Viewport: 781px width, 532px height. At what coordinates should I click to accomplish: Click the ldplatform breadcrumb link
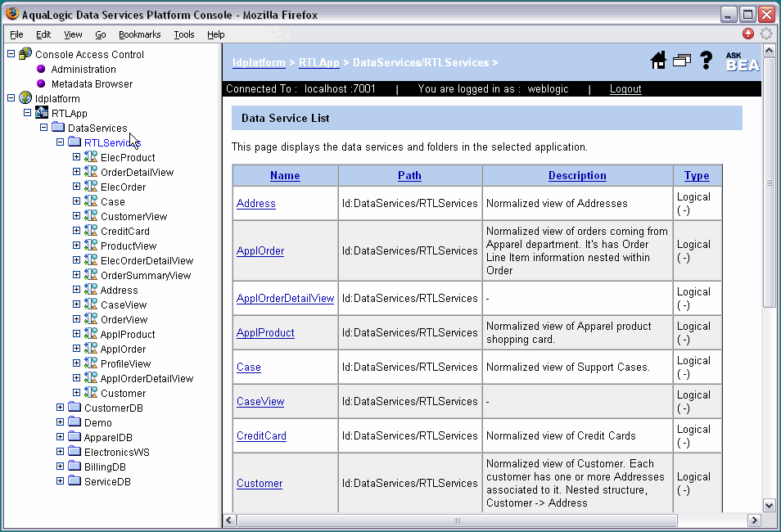[x=259, y=63]
